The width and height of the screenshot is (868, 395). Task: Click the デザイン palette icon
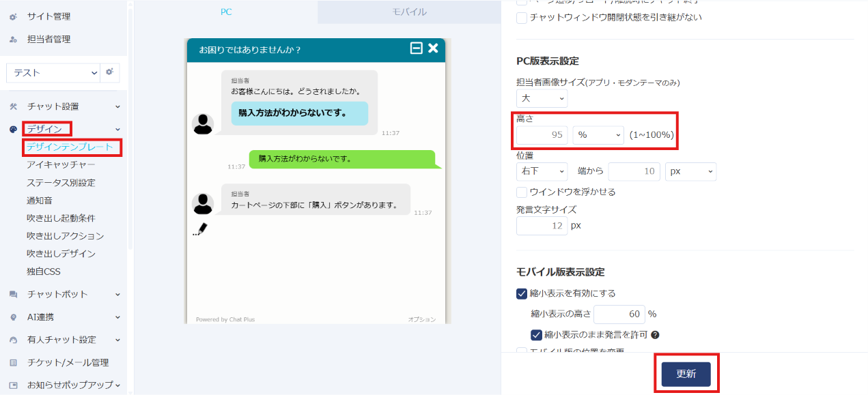pos(13,129)
